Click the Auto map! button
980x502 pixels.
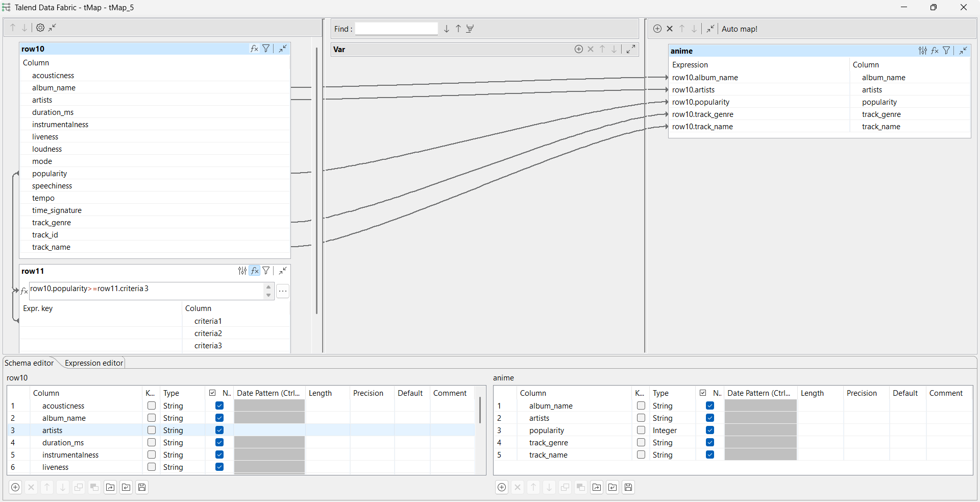739,29
